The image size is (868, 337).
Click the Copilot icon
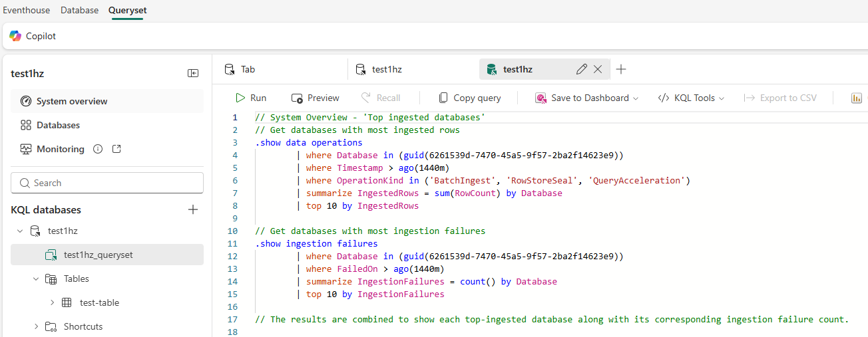15,36
